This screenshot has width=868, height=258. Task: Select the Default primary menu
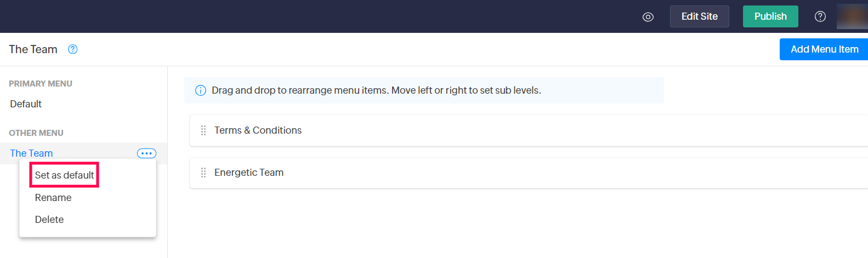tap(26, 104)
